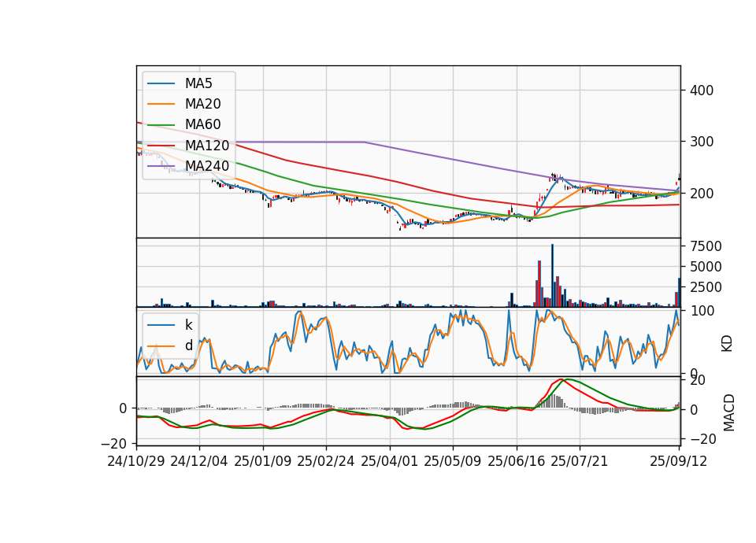Screen dimensions: 756x543
Task: Select the MA60 legend label
Action: 202,124
